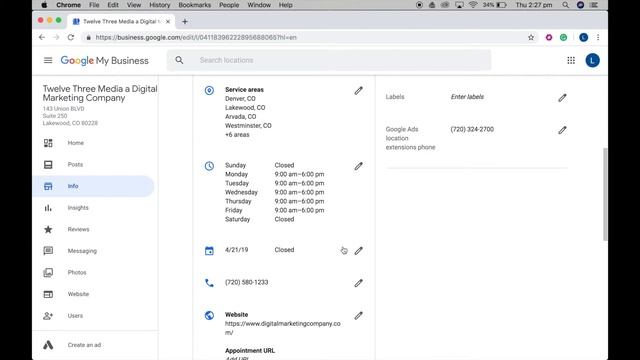Screen dimensions: 640x360
Task: Close the Twelve Three Media tab
Action: 168,21
